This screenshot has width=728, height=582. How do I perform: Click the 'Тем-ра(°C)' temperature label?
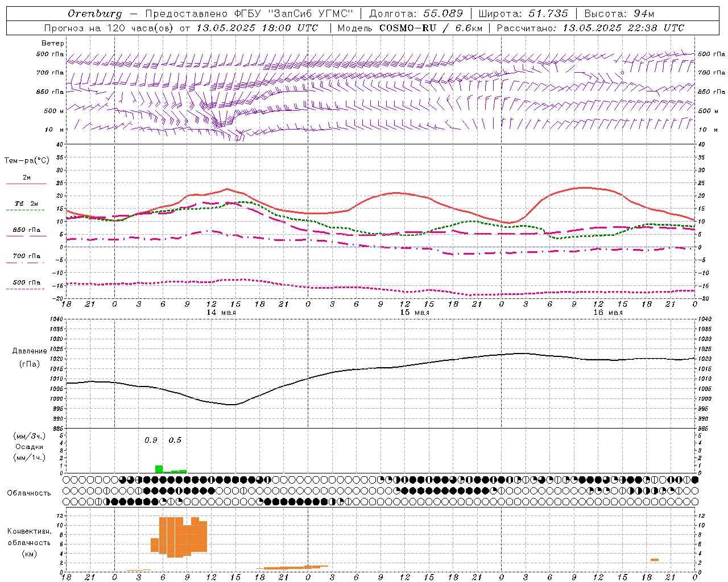pos(27,161)
